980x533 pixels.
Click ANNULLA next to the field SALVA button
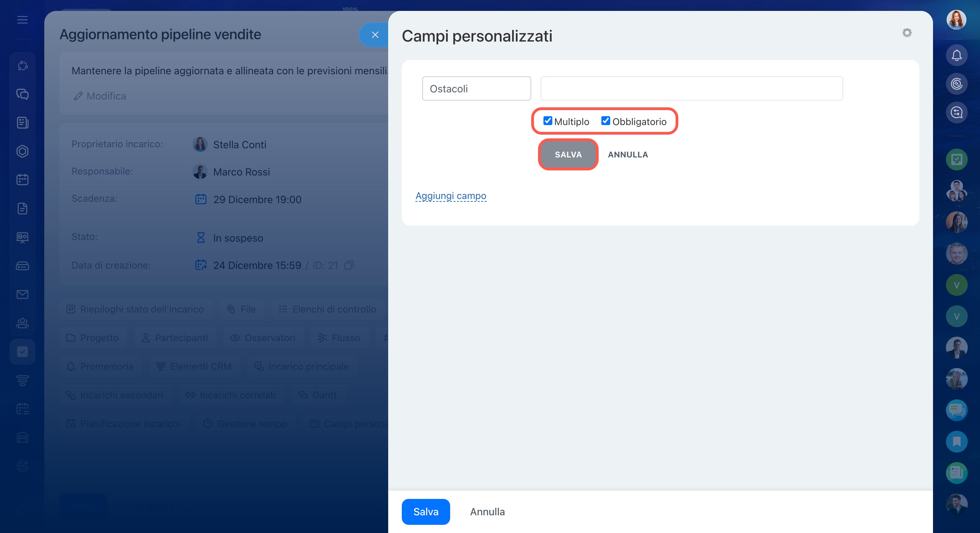[628, 155]
